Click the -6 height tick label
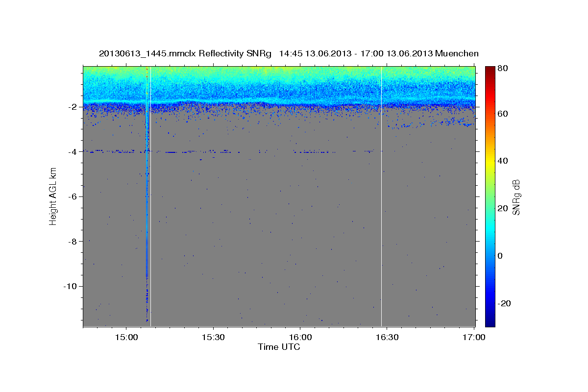588x392 pixels. point(72,196)
